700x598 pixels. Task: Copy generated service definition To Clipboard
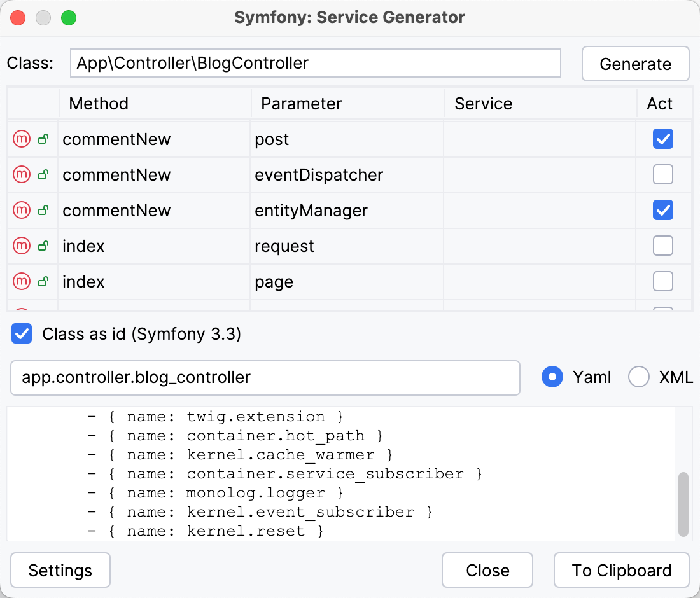point(621,570)
